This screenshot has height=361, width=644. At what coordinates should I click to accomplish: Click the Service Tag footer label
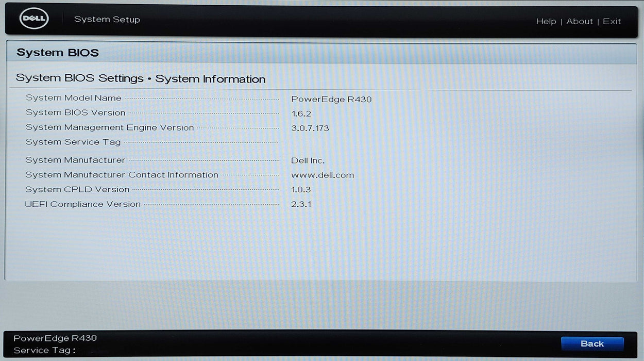(x=45, y=351)
